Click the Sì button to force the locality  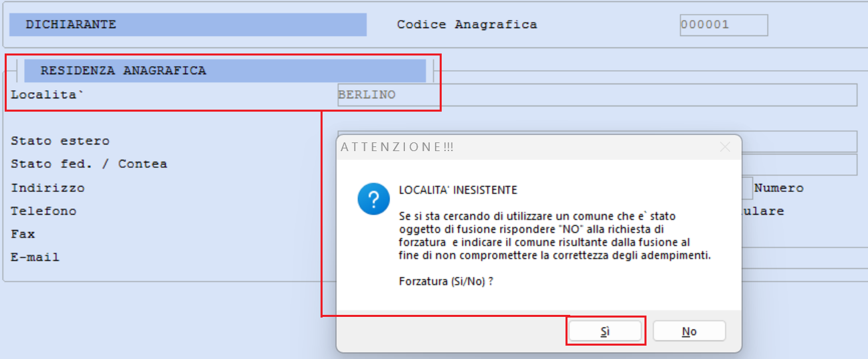605,331
